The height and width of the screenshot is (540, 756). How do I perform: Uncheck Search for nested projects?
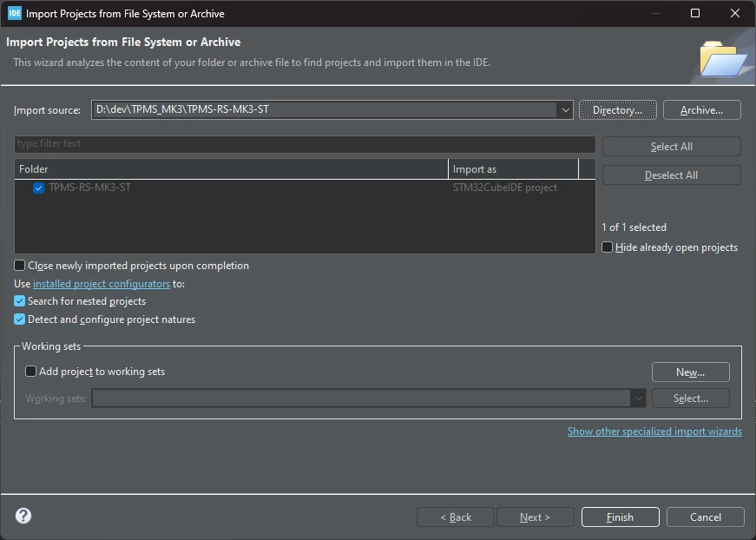[x=19, y=301]
